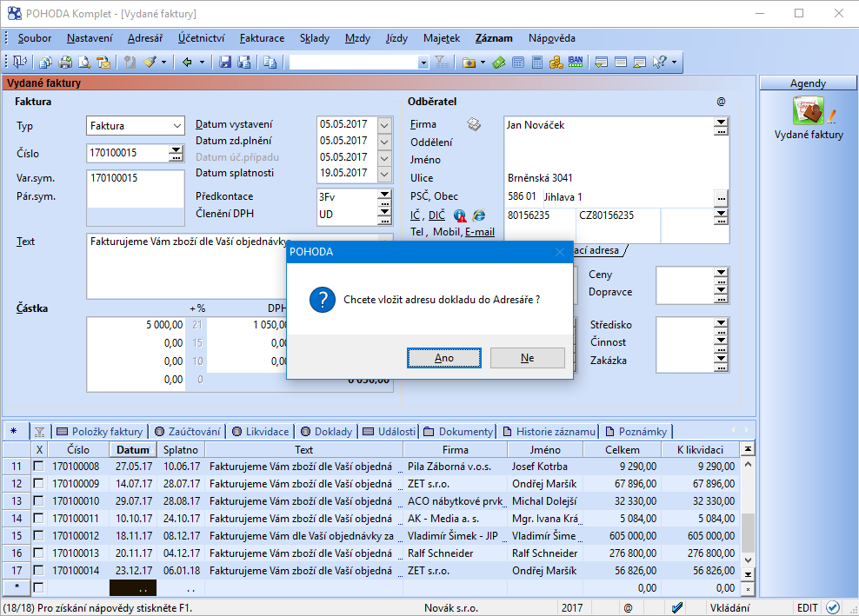Click the table scrollbar up arrow
Image resolution: width=859 pixels, height=616 pixels.
pos(748,465)
